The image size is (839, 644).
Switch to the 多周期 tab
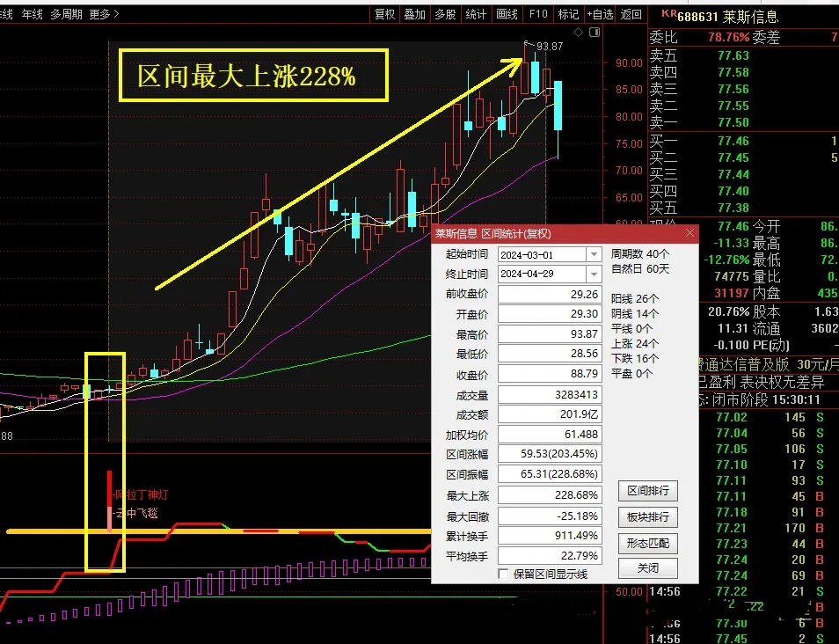coord(67,14)
